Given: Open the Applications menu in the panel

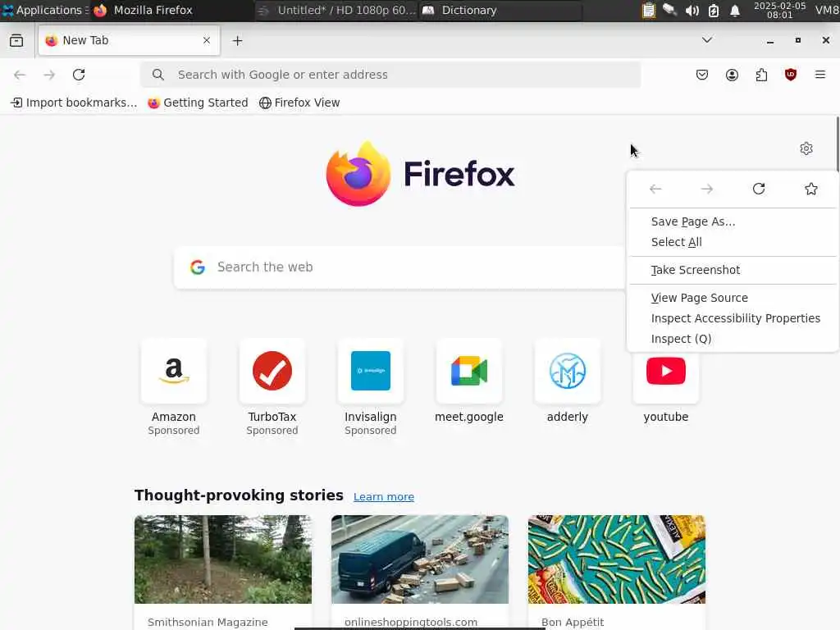Looking at the screenshot, I should [45, 10].
